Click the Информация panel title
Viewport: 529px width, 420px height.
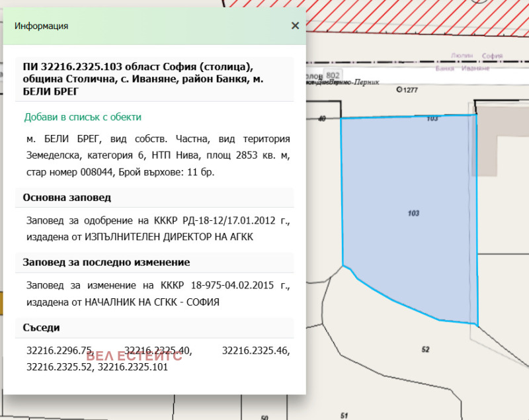40,26
